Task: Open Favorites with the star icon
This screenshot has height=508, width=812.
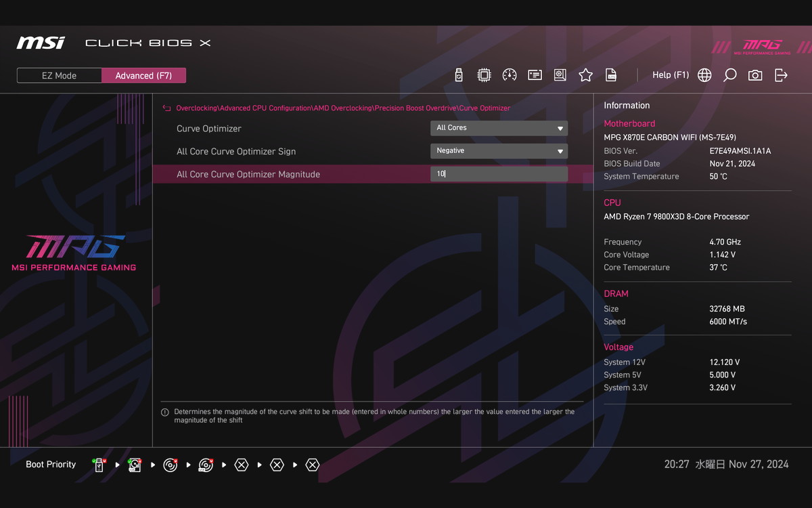Action: pyautogui.click(x=585, y=75)
